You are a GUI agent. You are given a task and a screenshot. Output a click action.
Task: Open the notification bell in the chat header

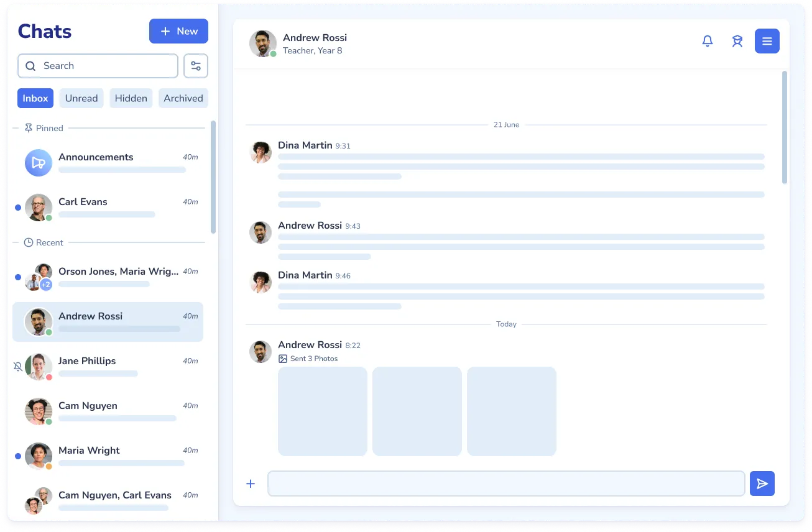(x=708, y=40)
